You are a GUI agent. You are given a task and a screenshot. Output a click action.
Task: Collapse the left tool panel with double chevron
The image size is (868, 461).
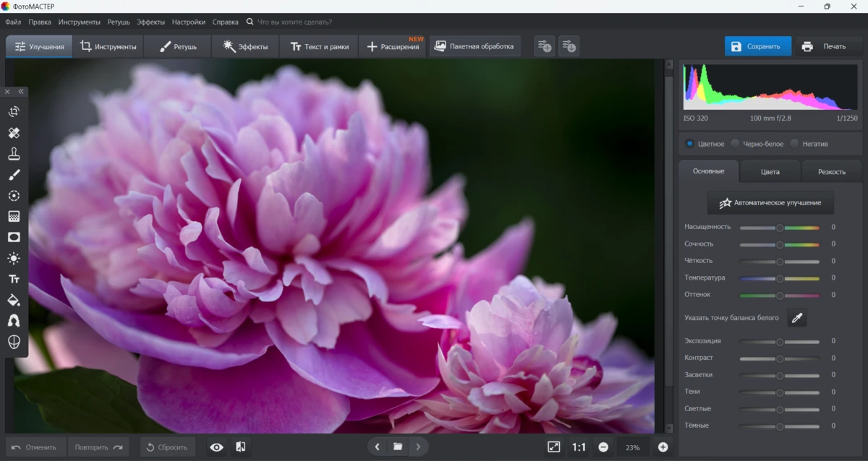(21, 92)
